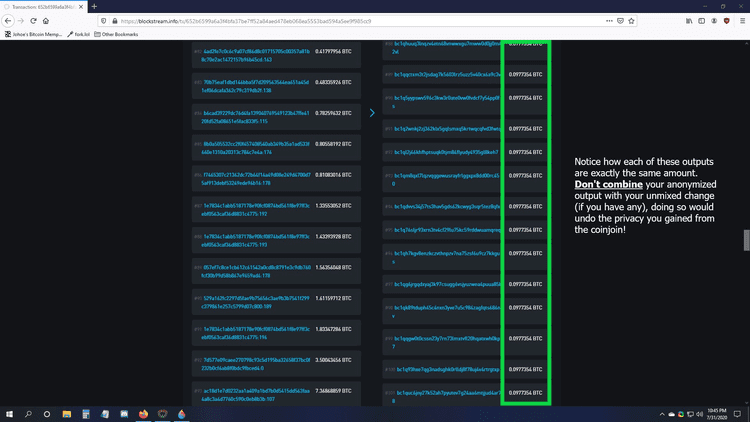Open the page actions three-dot menu
The image size is (750, 422).
pos(609,21)
